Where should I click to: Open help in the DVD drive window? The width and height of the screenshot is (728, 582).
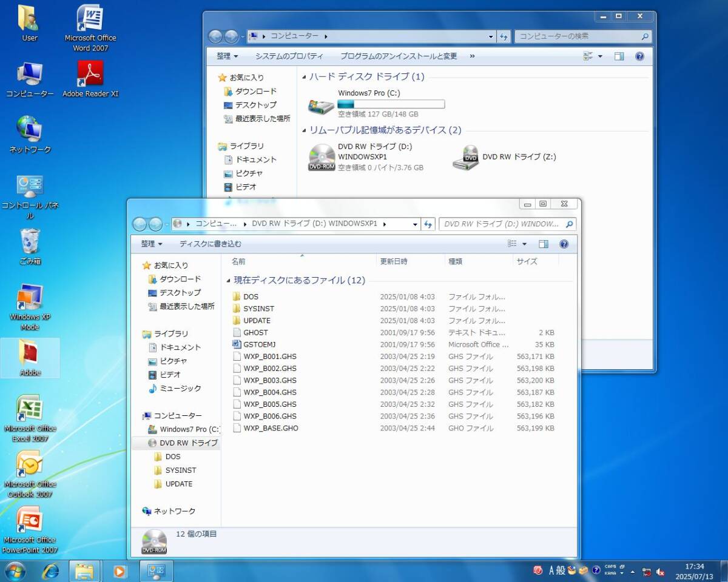point(564,244)
